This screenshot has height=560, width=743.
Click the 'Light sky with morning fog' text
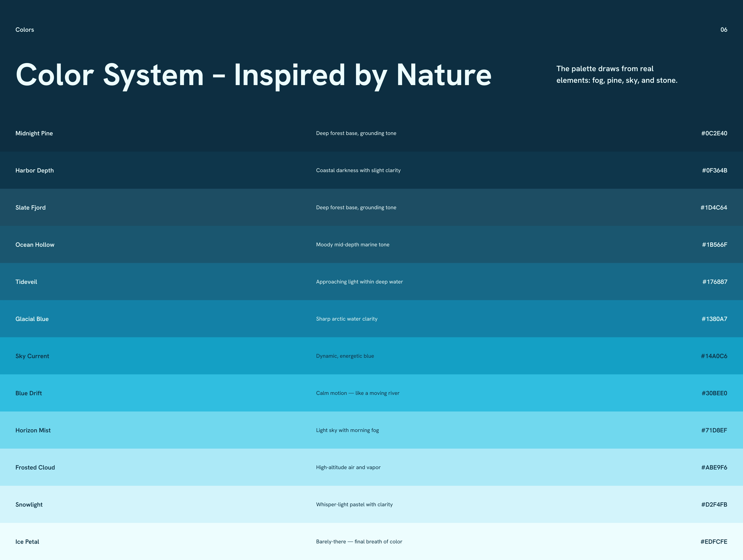pyautogui.click(x=347, y=430)
